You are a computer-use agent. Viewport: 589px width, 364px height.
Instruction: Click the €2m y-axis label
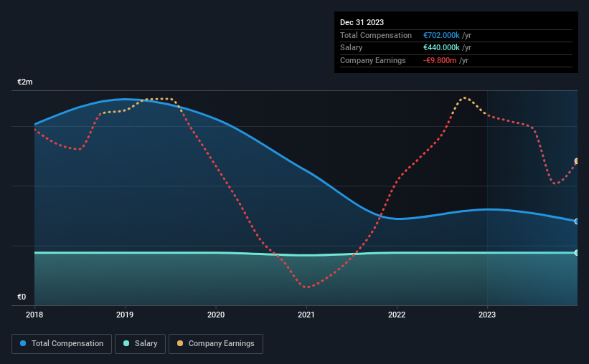tap(25, 82)
